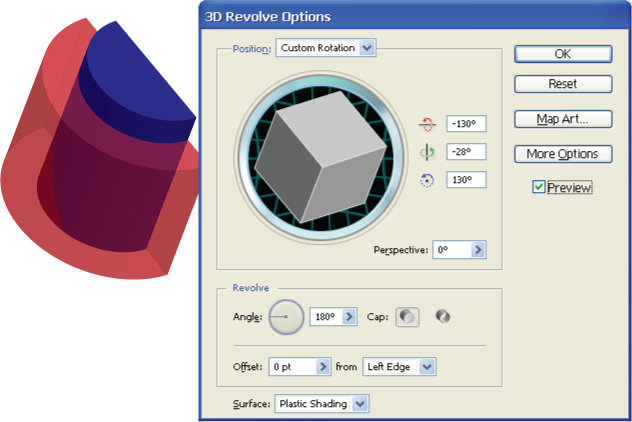This screenshot has width=632, height=422.
Task: Click the revolve Angle dial
Action: click(286, 317)
